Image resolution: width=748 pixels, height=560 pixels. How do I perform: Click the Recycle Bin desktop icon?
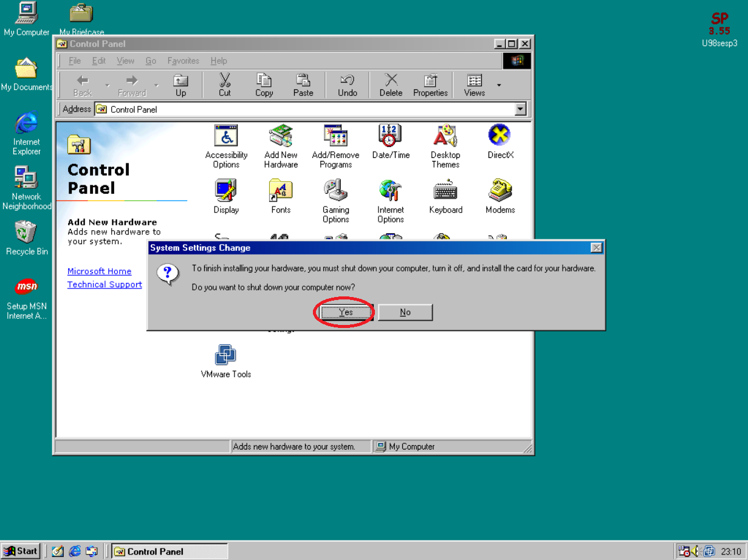(x=26, y=233)
